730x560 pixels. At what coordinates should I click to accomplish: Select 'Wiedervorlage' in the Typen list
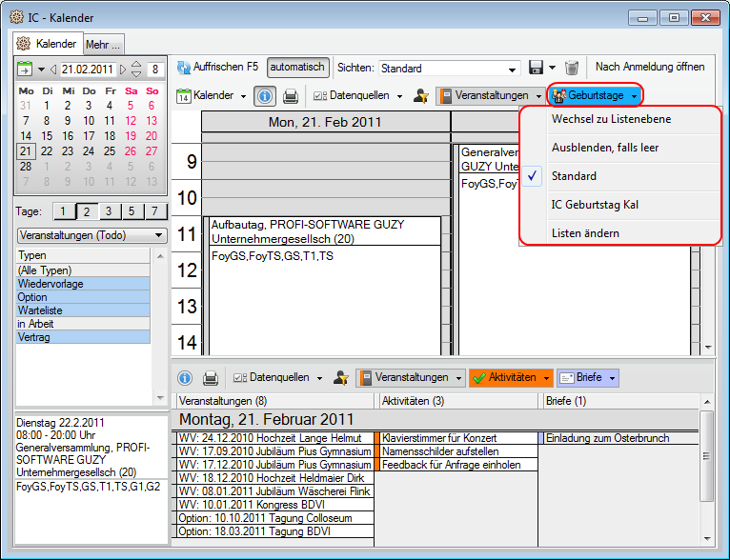[x=83, y=284]
